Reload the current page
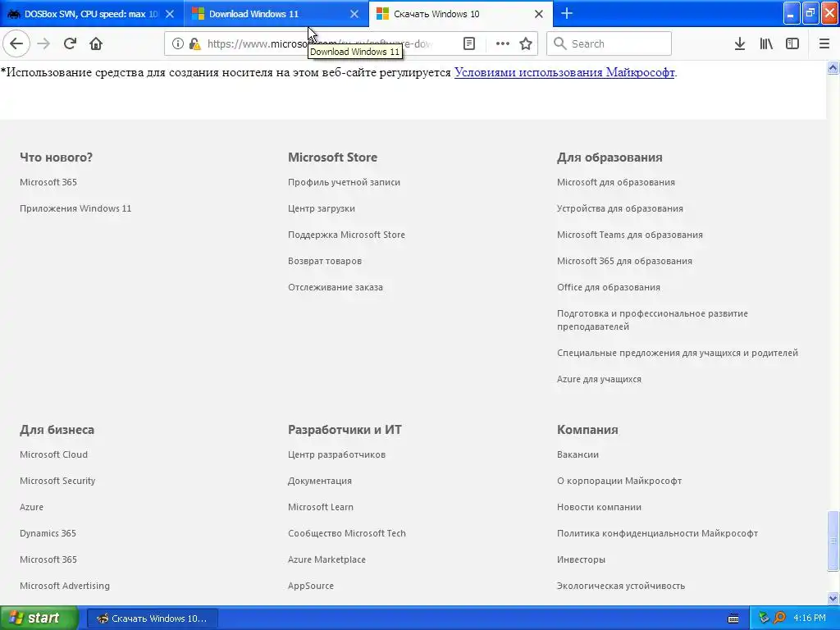Viewport: 840px width, 630px height. coord(70,43)
